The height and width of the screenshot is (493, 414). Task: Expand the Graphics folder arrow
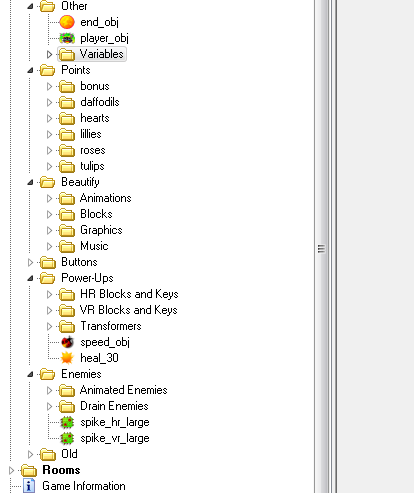pyautogui.click(x=49, y=230)
